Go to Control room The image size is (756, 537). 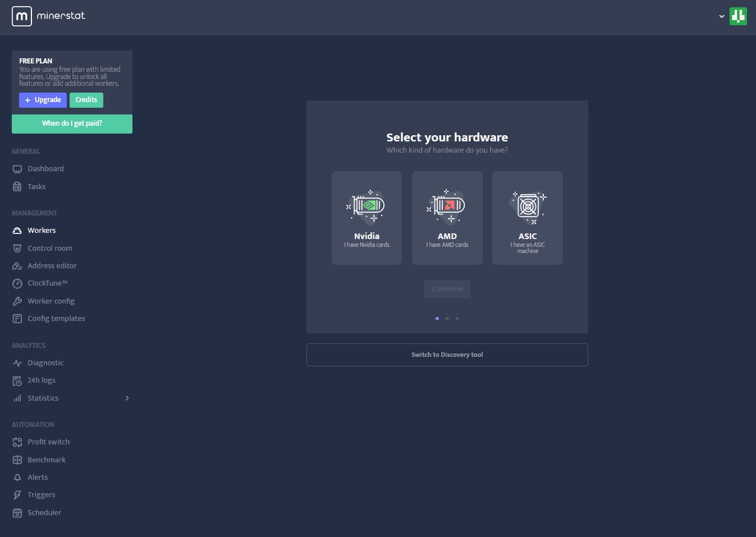(50, 249)
